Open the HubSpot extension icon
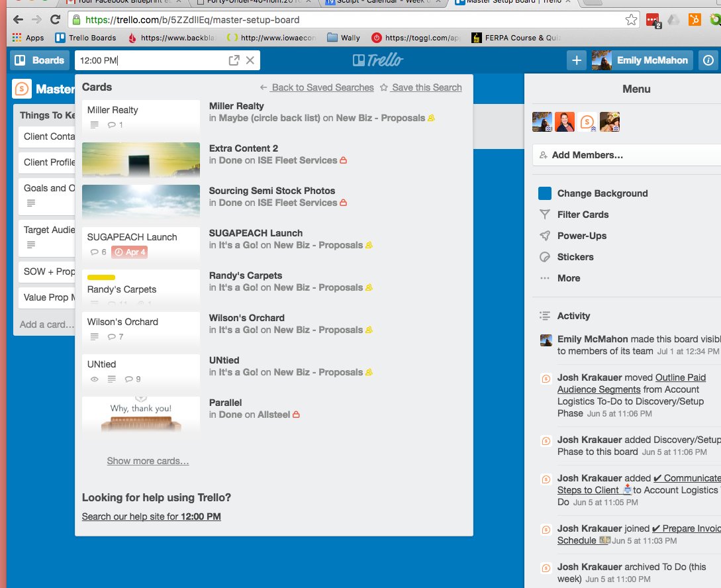 [x=695, y=20]
